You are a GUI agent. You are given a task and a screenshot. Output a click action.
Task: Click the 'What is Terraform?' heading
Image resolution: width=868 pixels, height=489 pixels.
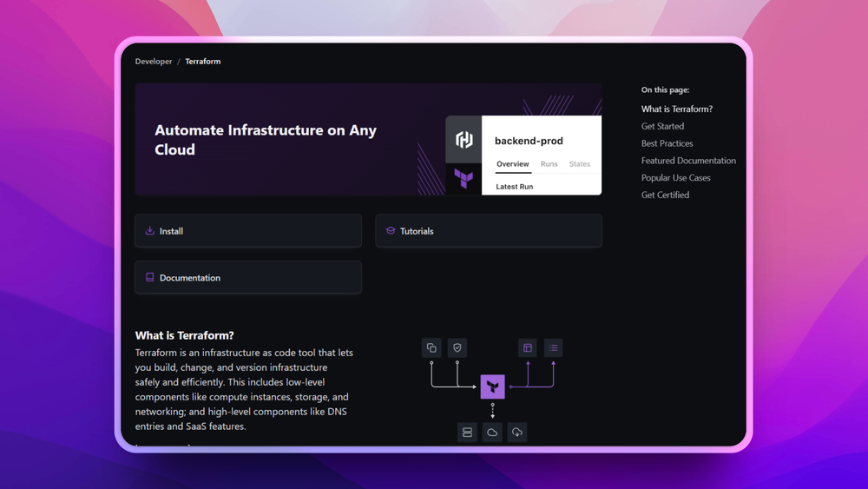point(184,335)
